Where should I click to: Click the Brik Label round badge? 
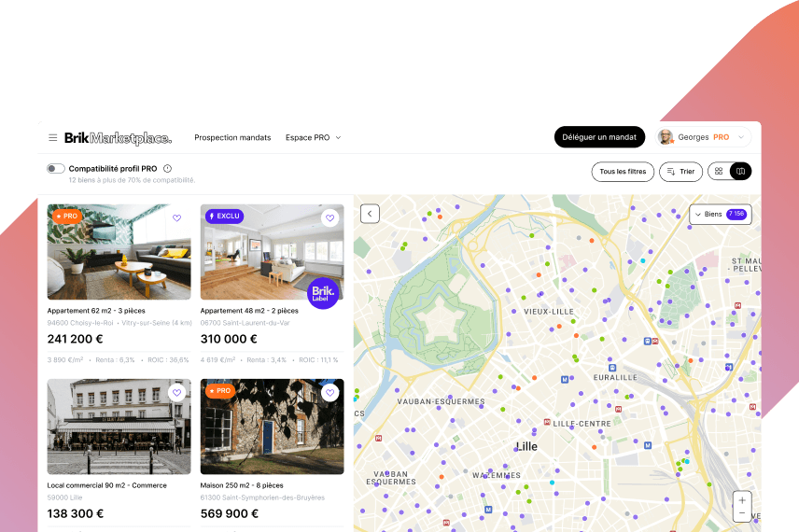(323, 293)
